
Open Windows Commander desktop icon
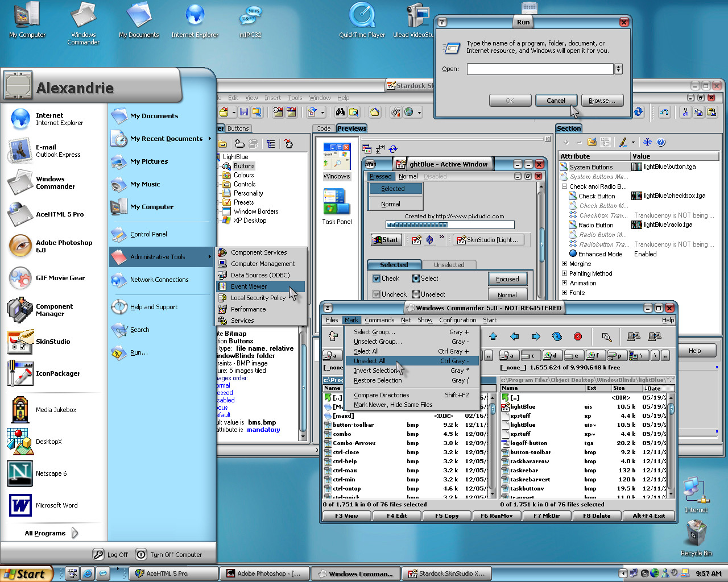(x=84, y=23)
